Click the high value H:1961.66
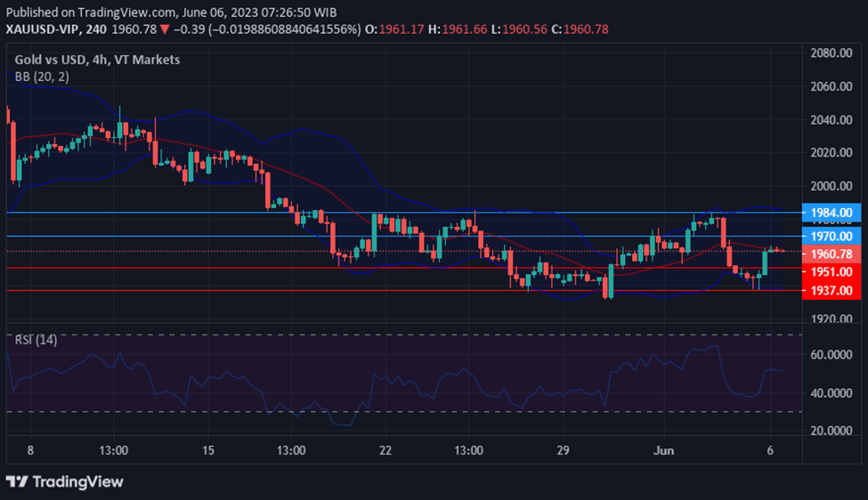The width and height of the screenshot is (868, 500). 458,29
